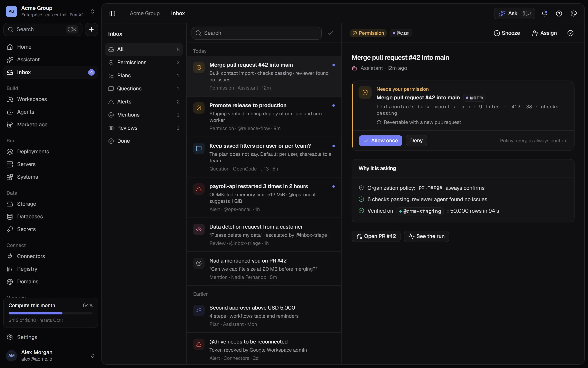Expand the Alex Morgan account menu
588x368 pixels.
pyautogui.click(x=51, y=355)
